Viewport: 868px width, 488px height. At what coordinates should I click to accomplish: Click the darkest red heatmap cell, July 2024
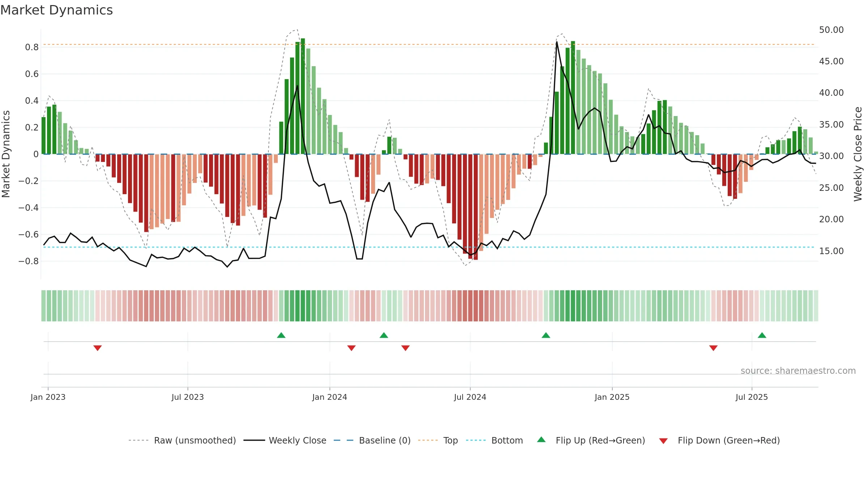[476, 306]
